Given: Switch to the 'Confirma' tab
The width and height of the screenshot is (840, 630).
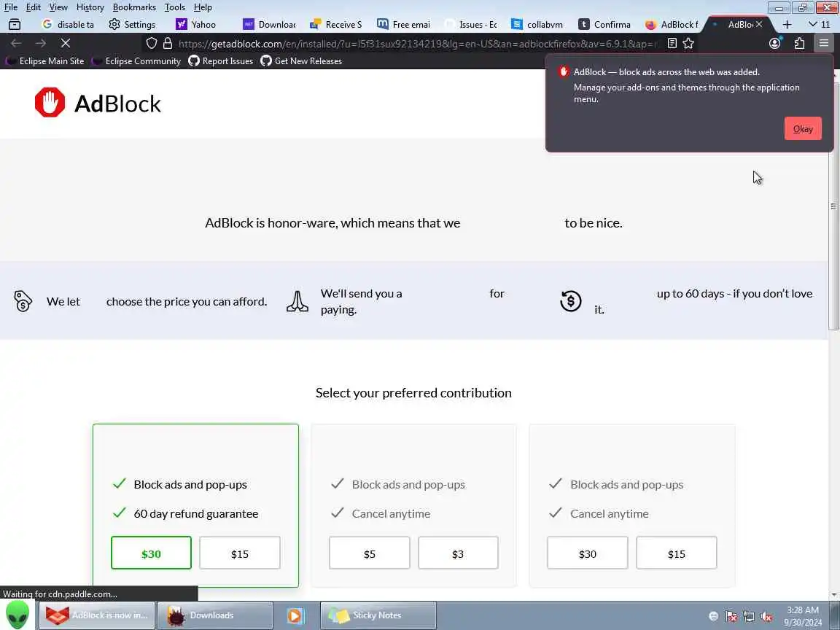Looking at the screenshot, I should pos(605,24).
